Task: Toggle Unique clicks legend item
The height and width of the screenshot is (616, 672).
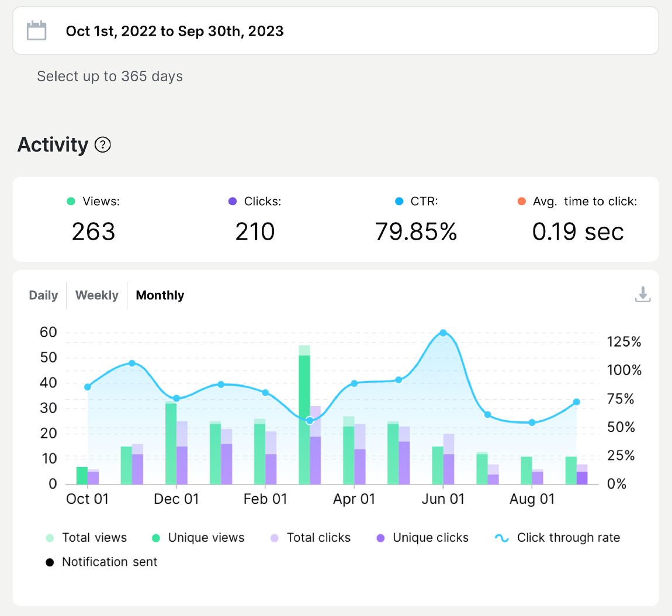Action: coord(422,538)
